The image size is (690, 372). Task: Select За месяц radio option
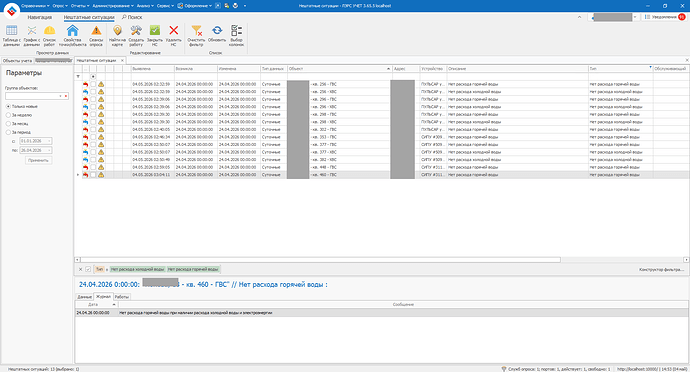click(8, 124)
